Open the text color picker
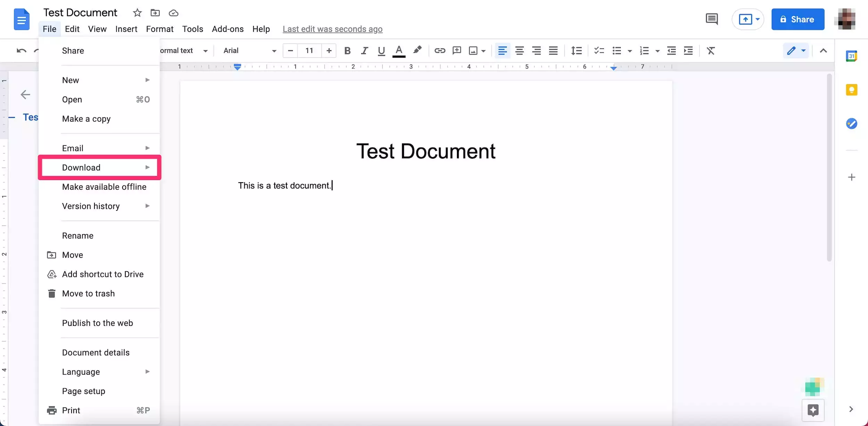The image size is (868, 426). (x=399, y=51)
